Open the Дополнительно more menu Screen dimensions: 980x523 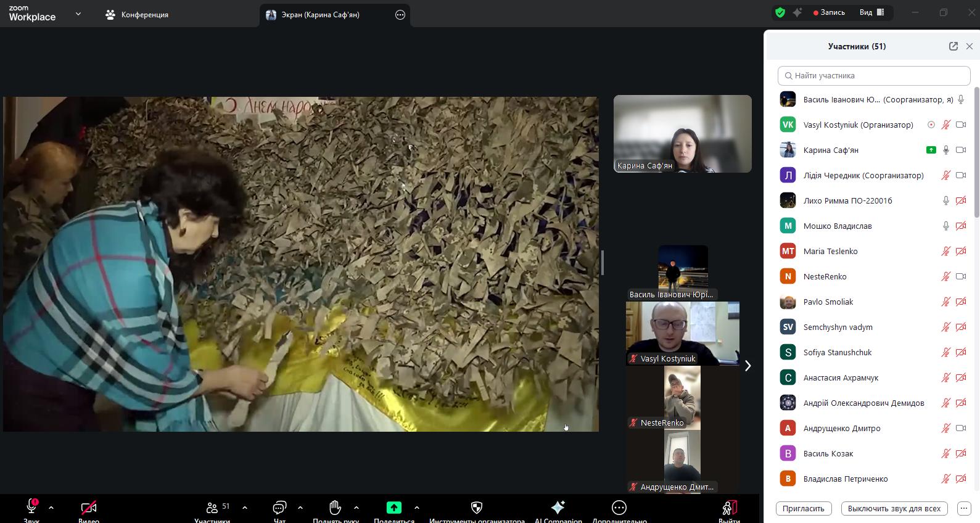point(619,511)
